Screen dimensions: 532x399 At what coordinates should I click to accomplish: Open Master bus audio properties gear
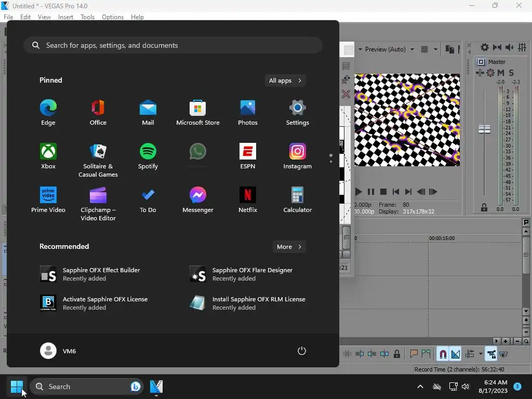coord(485,47)
